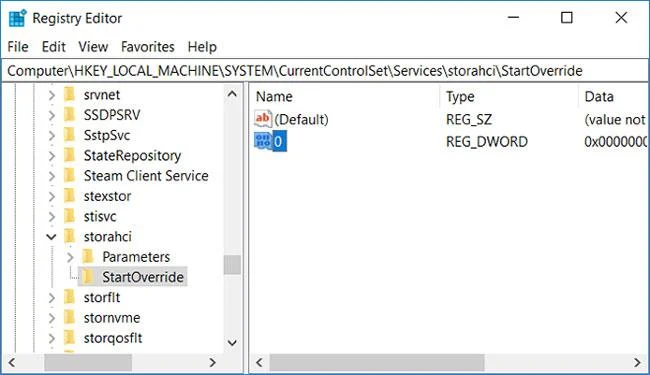Click the Steam Client Service folder icon
The width and height of the screenshot is (650, 375).
pyautogui.click(x=70, y=176)
